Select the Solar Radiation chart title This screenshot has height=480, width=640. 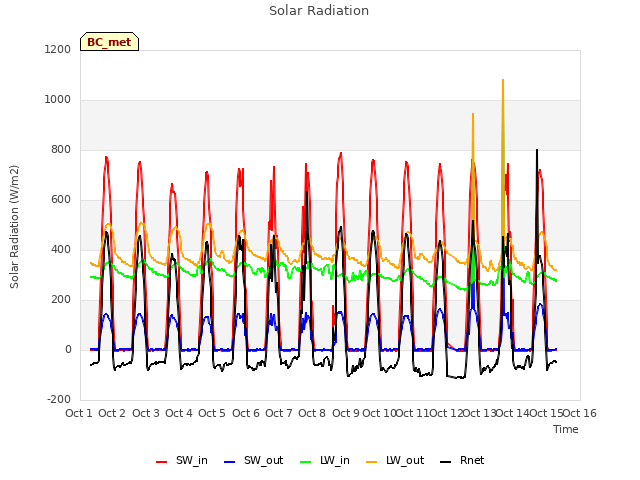319,11
